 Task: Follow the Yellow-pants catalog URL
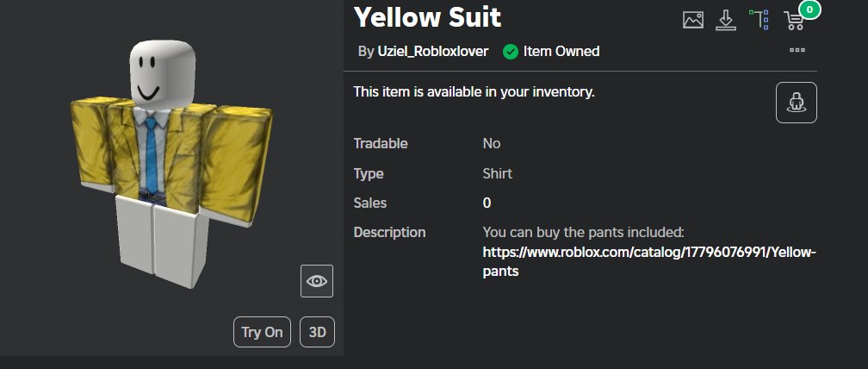point(649,261)
